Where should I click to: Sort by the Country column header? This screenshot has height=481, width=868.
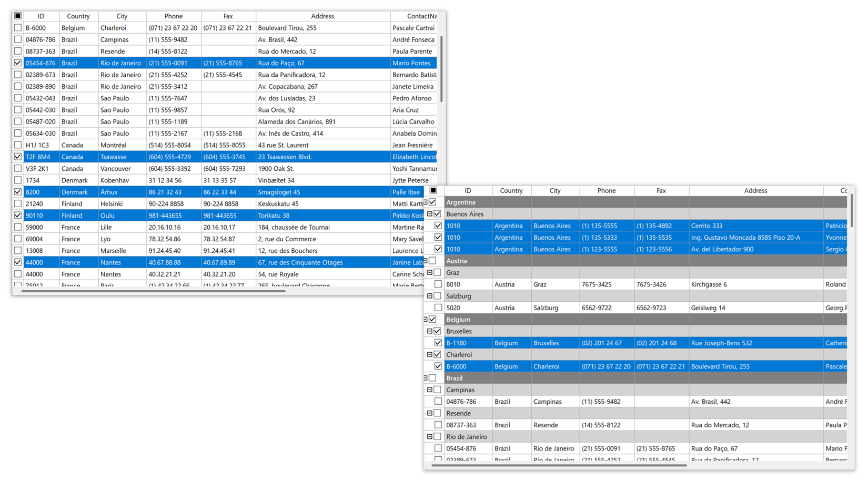point(78,16)
